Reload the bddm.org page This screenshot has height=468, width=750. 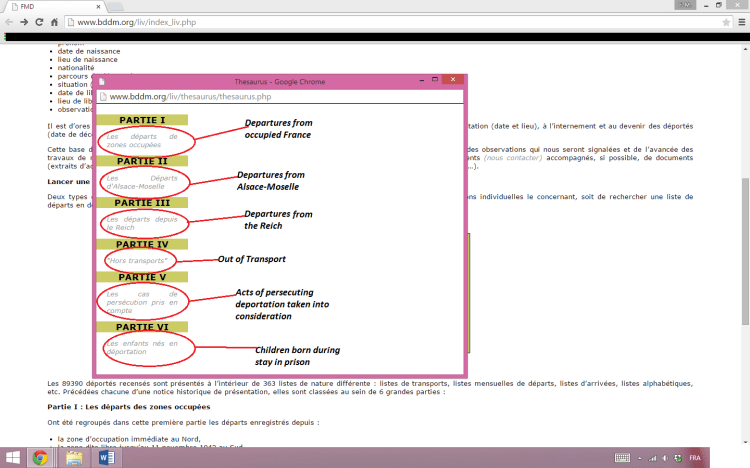39,22
